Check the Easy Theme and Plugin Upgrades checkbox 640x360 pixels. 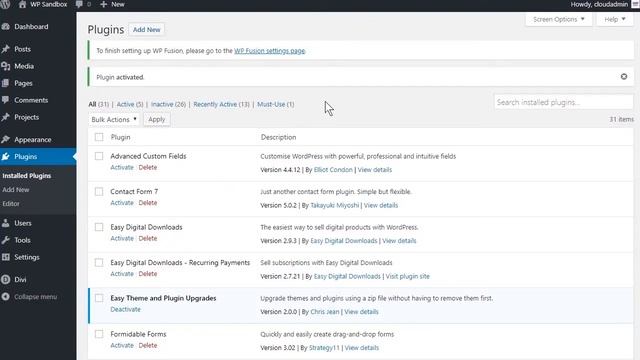(99, 298)
